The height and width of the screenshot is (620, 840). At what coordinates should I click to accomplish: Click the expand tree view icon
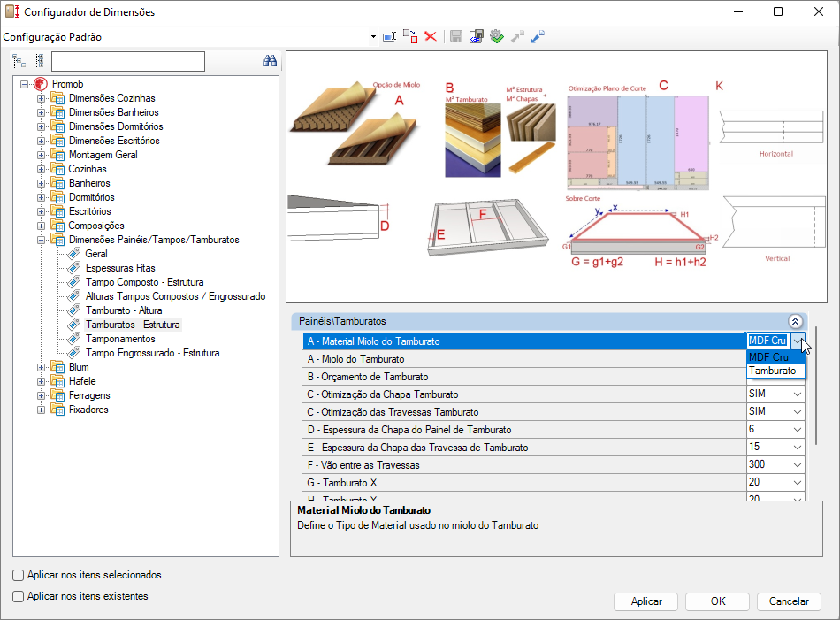tap(19, 61)
